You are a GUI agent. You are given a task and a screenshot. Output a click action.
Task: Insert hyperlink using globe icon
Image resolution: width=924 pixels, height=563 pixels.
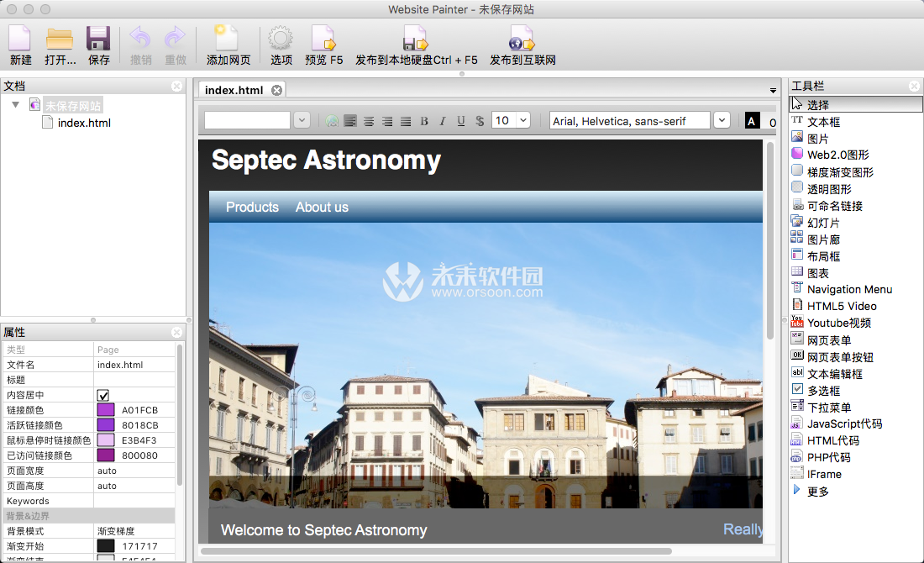click(x=332, y=121)
